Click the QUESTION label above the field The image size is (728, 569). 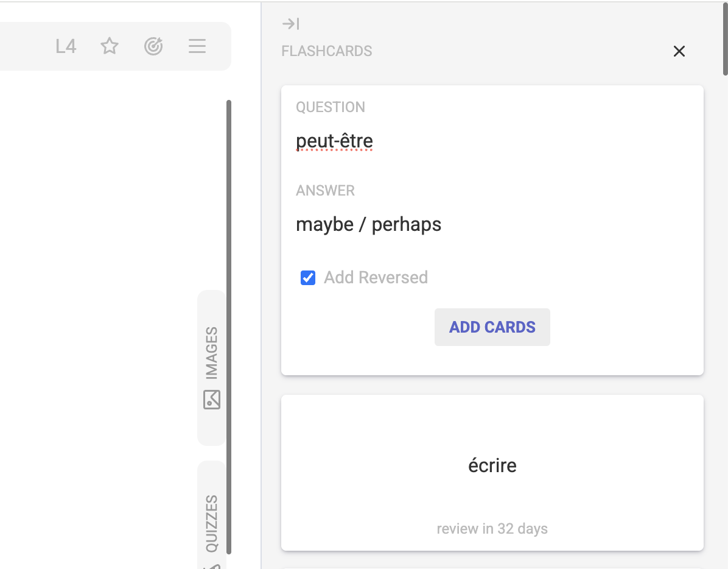[x=331, y=107]
